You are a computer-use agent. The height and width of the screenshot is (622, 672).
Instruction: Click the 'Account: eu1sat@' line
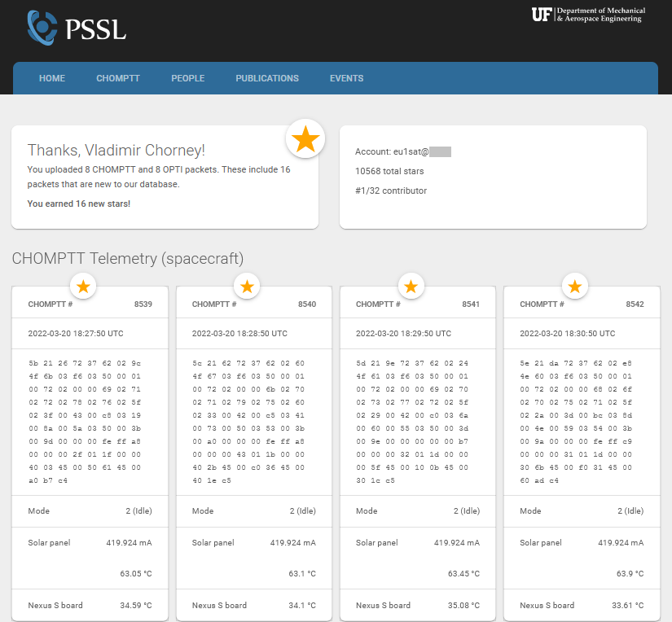403,151
